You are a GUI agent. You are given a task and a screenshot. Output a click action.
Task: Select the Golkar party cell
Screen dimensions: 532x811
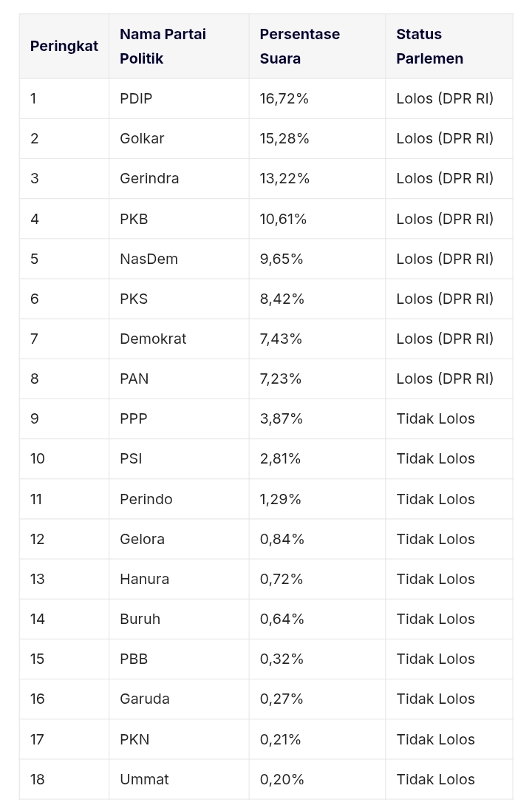179,138
